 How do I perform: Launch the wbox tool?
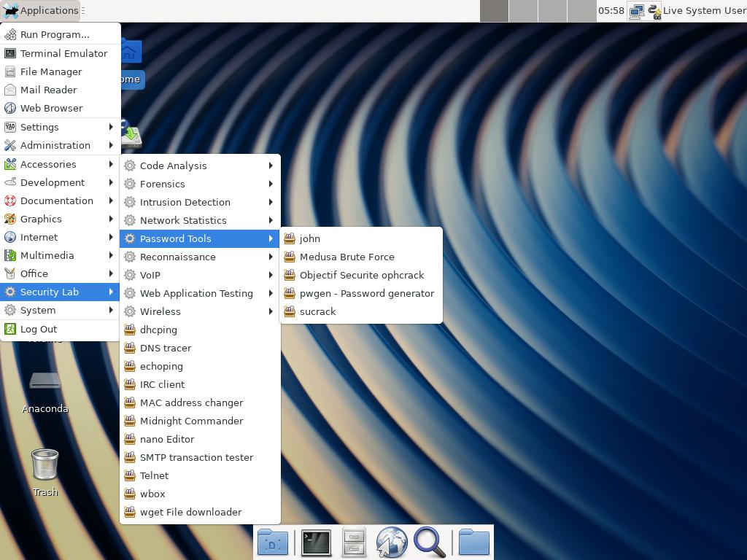(x=200, y=494)
